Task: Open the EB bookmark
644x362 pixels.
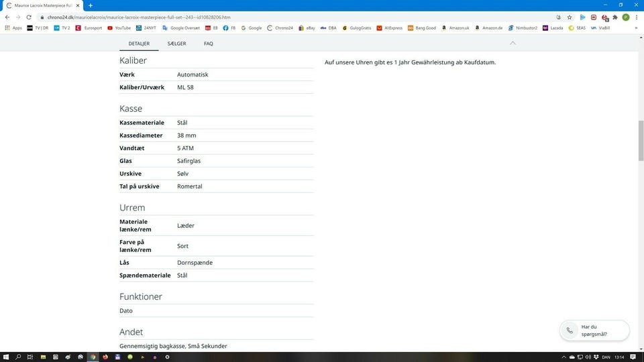Action: (211, 28)
